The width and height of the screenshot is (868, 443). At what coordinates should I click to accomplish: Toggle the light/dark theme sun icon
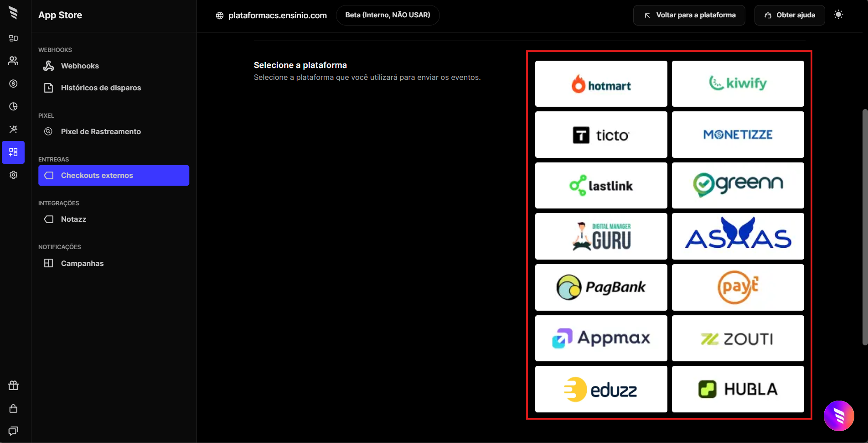pos(838,15)
